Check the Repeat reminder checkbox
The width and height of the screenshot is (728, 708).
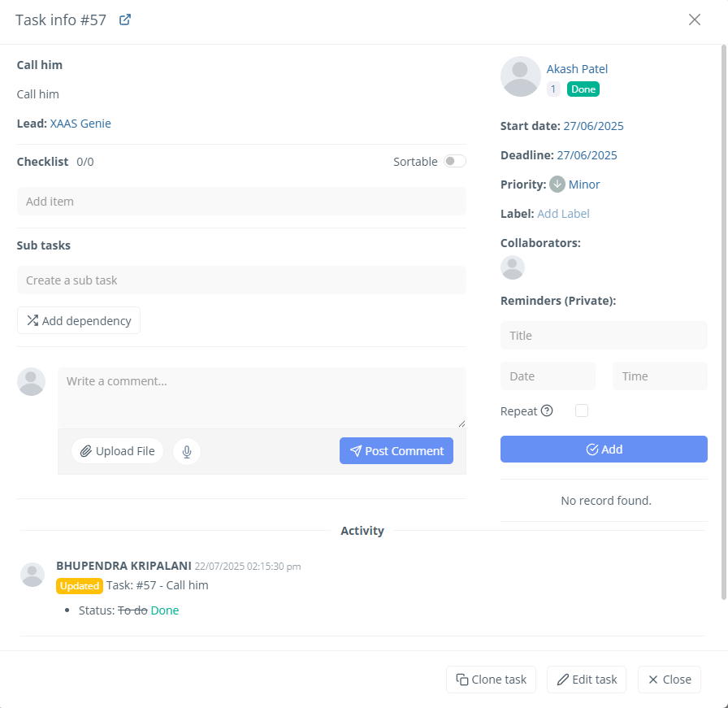[x=582, y=411]
